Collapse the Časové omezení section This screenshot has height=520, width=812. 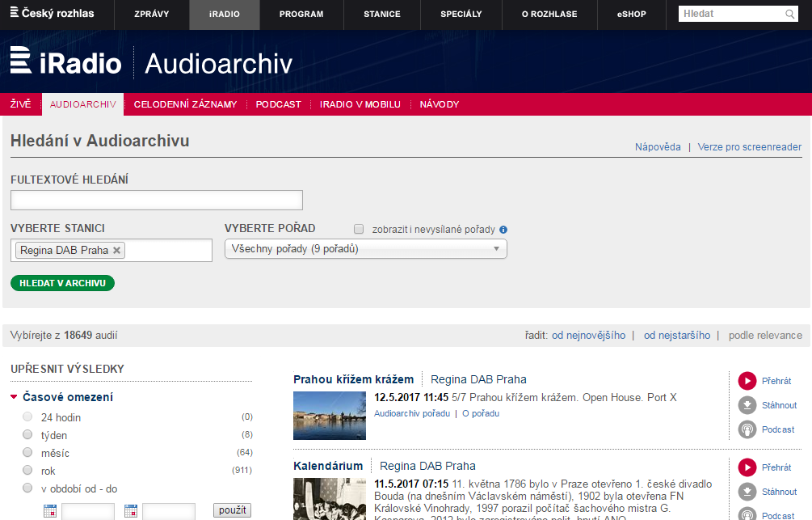(x=14, y=397)
